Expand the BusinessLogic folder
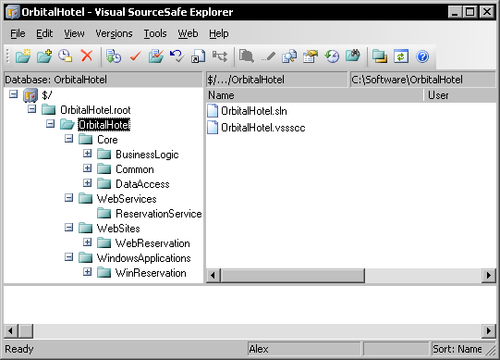Image resolution: width=500 pixels, height=360 pixels. pos(87,153)
